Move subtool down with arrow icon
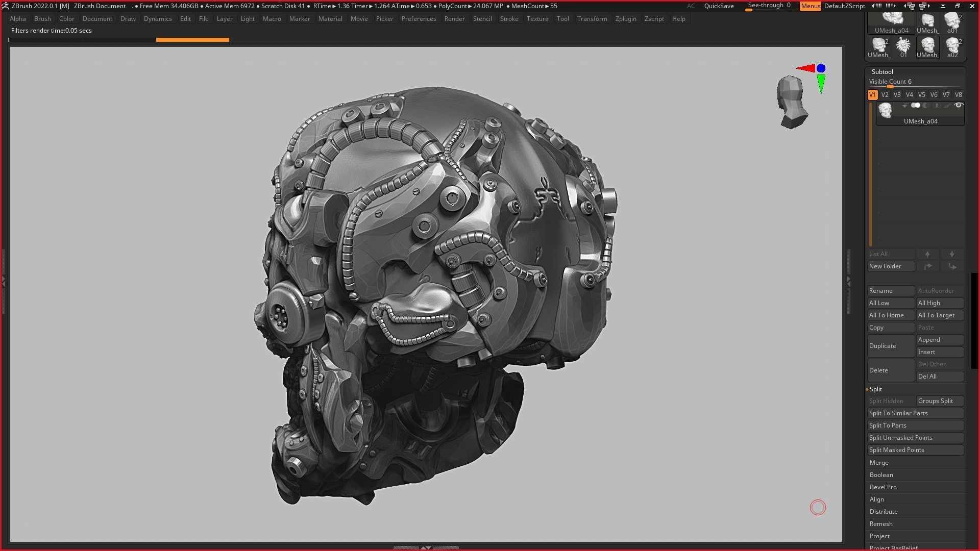 952,254
